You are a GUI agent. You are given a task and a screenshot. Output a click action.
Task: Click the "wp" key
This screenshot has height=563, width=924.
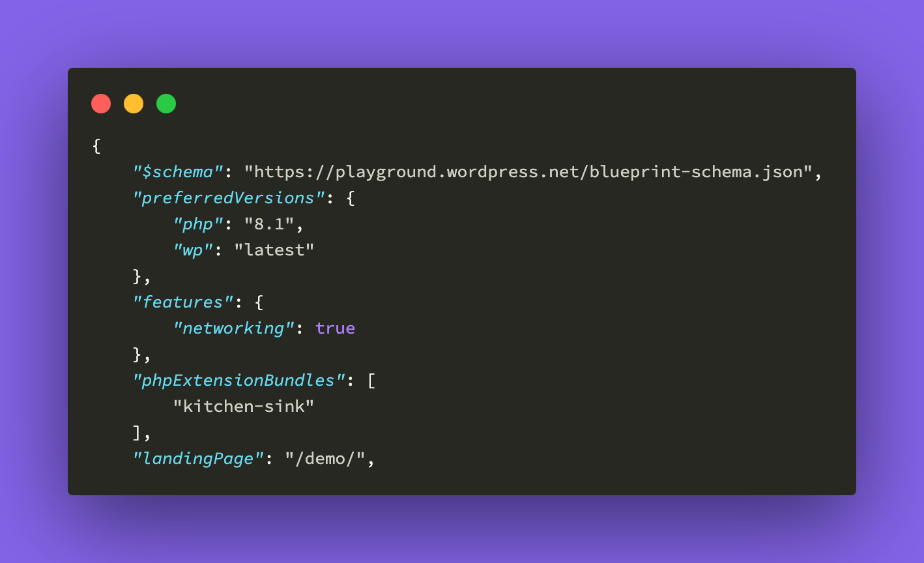point(194,250)
